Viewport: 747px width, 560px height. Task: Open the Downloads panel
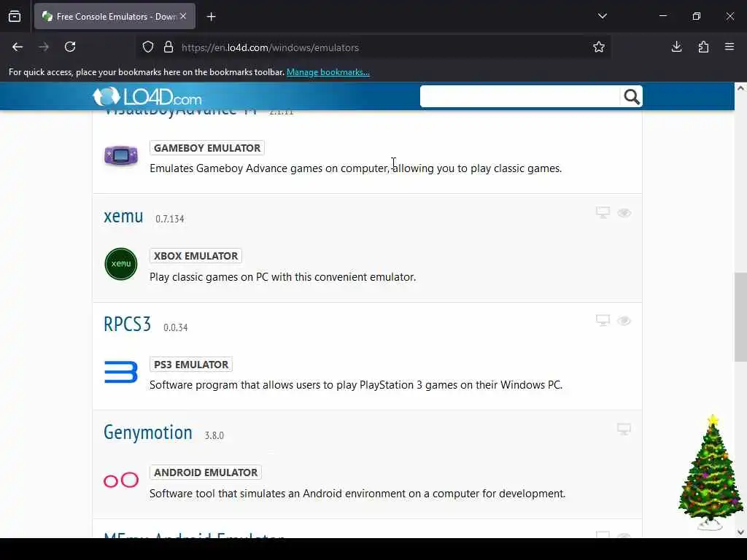676,47
